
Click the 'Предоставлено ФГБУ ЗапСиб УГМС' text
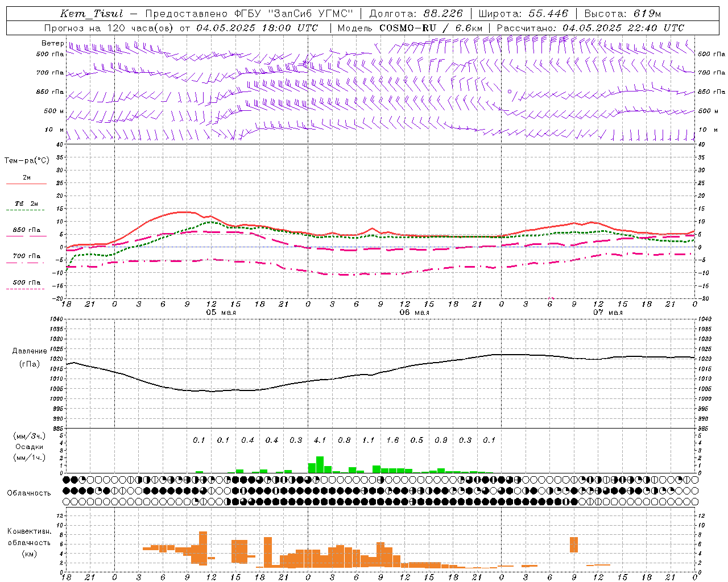click(x=249, y=14)
